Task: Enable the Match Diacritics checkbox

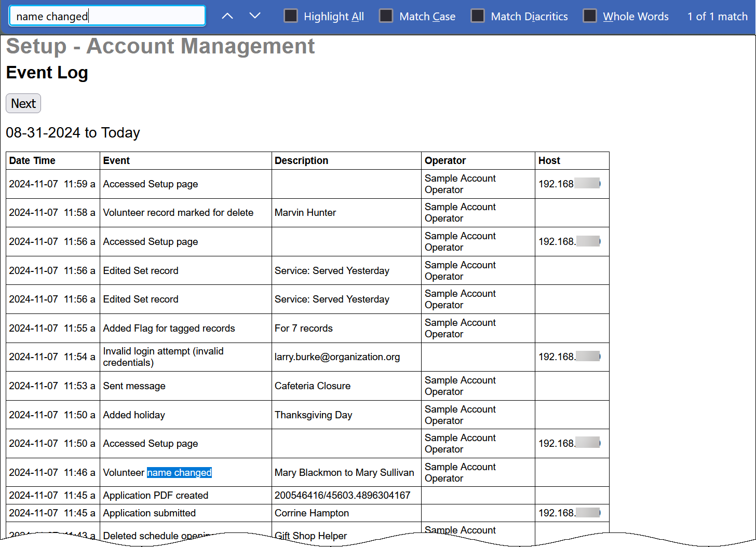Action: 477,16
